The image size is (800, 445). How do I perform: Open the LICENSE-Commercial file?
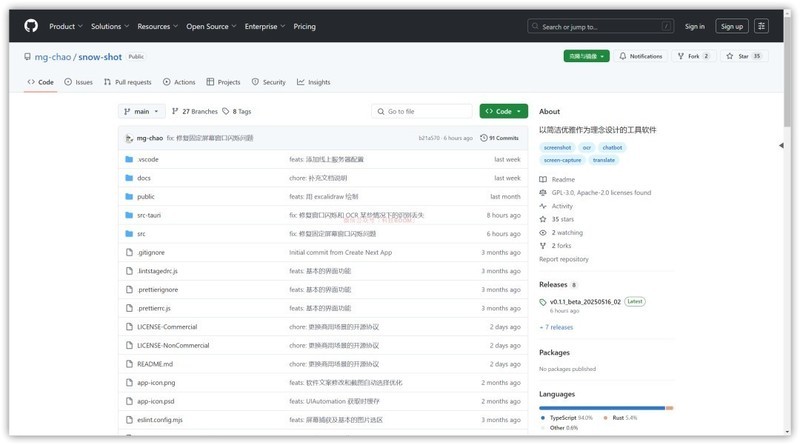pos(167,327)
